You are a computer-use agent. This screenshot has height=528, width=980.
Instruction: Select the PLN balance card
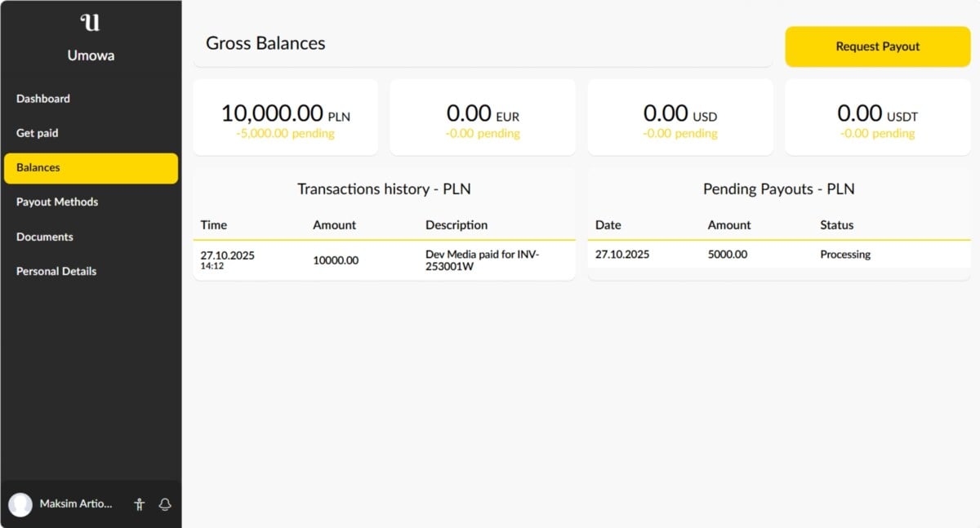(285, 118)
